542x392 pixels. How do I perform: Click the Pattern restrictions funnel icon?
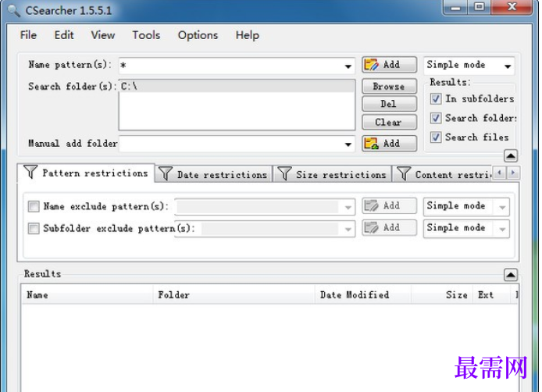30,172
